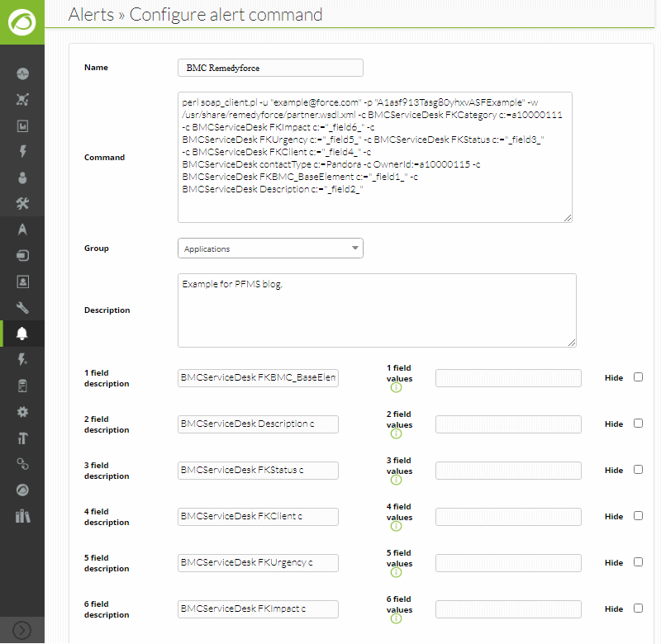
Task: Click the Description text area resize handle
Action: point(572,343)
